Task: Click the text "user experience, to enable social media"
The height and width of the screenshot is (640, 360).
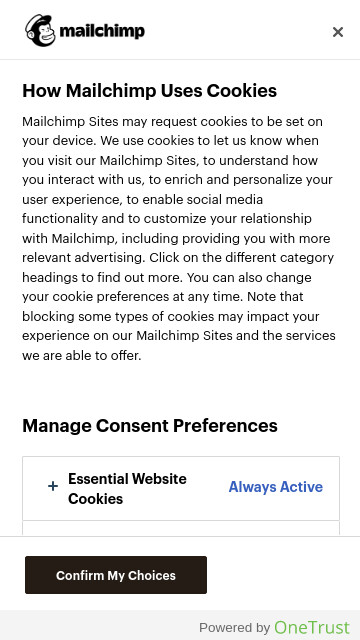Action: click(x=142, y=200)
